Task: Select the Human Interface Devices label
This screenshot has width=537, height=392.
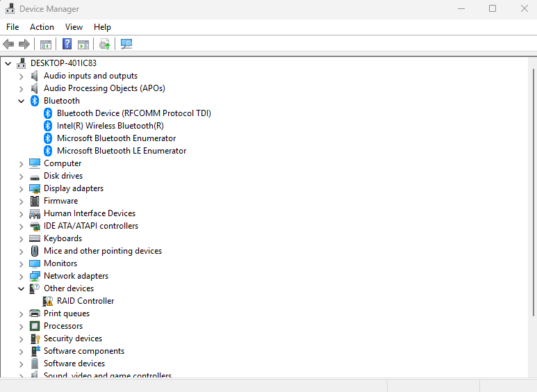Action: pos(90,213)
